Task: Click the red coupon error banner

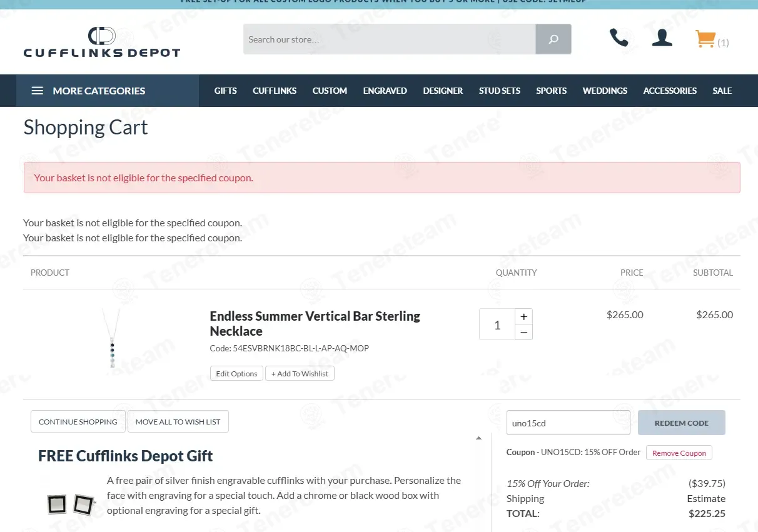Action: (x=382, y=178)
